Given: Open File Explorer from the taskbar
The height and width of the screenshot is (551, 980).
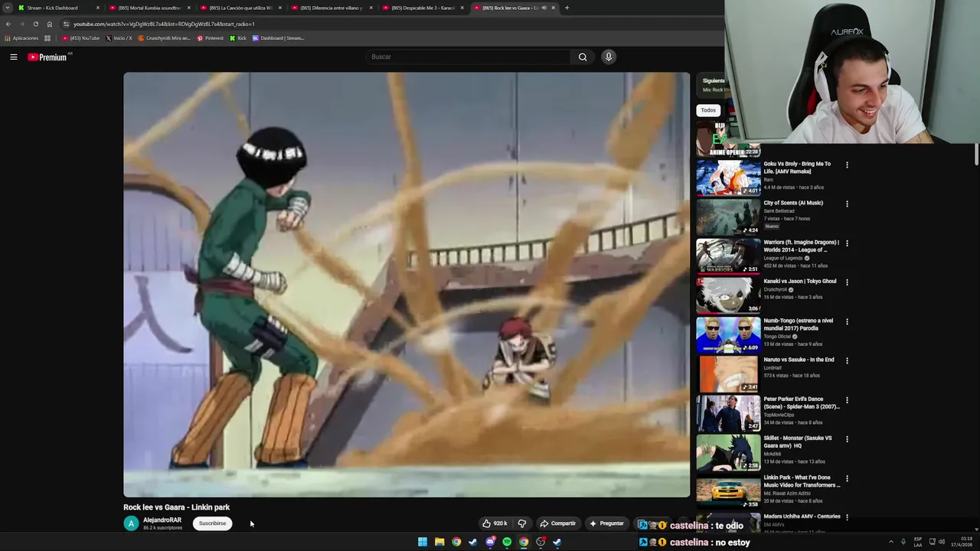Looking at the screenshot, I should click(x=439, y=542).
